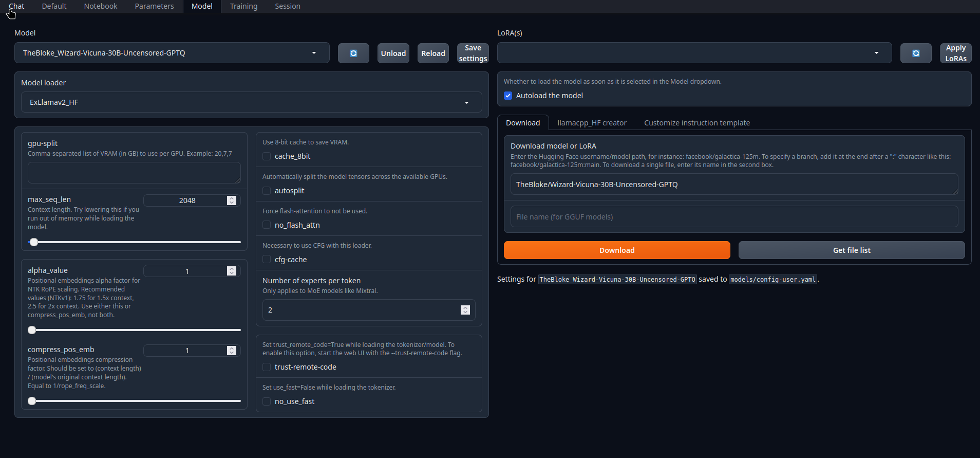This screenshot has width=980, height=458.
Task: Click the Unload button
Action: click(393, 53)
